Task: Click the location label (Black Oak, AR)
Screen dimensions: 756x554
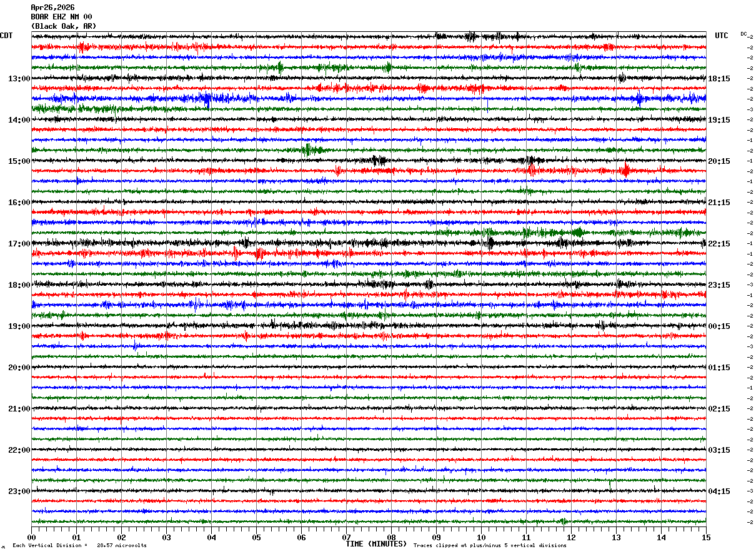Action: point(63,26)
